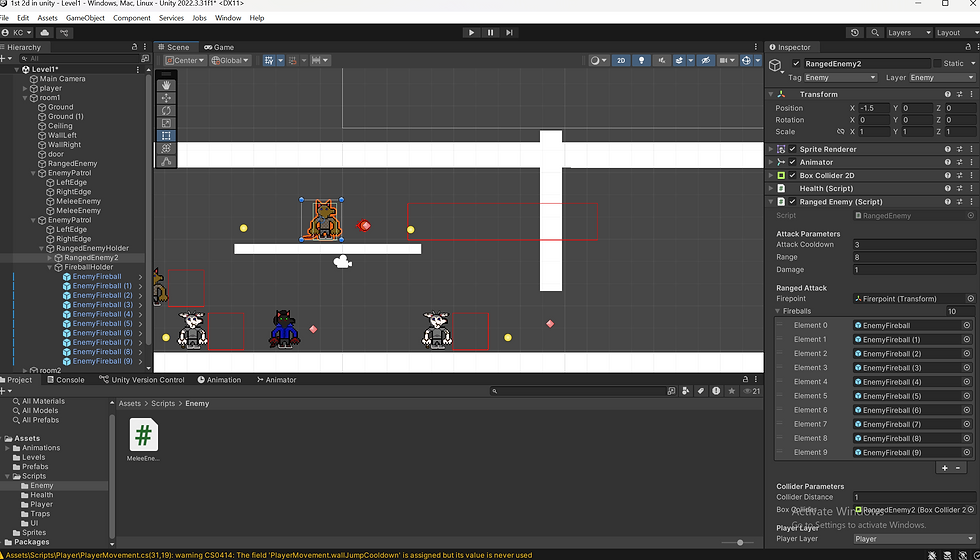The image size is (980, 560).
Task: Lock the Hierarchy panel
Action: point(134,47)
